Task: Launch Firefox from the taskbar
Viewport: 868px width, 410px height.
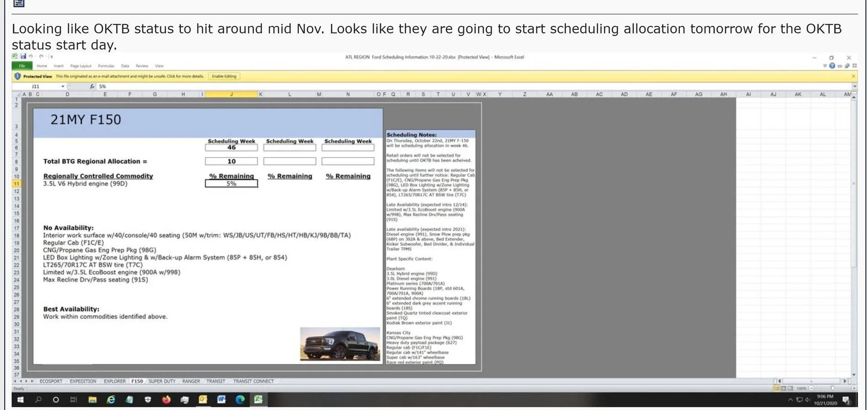Action: pos(166,400)
